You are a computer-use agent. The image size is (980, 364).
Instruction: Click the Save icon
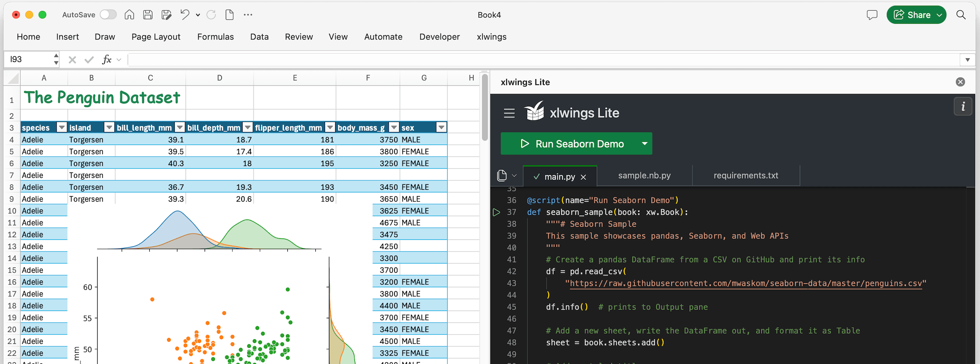point(148,14)
